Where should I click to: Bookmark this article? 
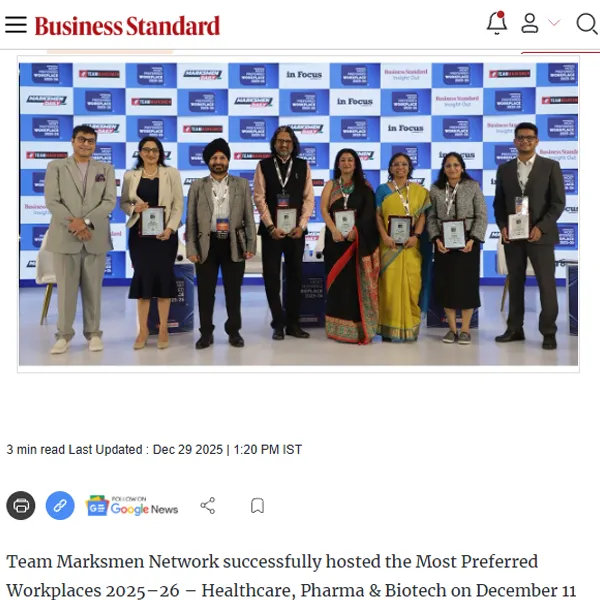(257, 505)
